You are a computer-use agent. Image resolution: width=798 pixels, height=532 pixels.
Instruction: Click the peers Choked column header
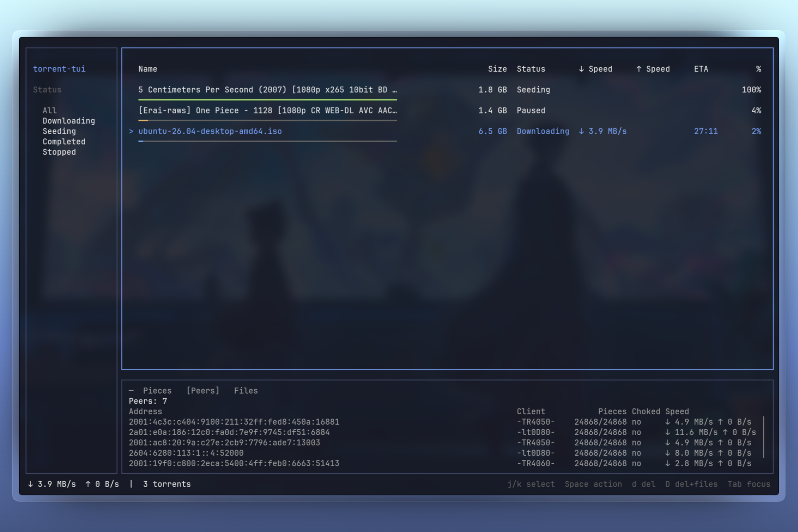click(646, 411)
